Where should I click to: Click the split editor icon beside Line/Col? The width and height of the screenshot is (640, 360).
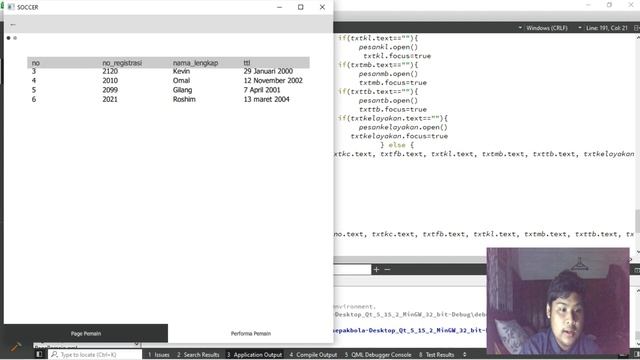(636, 28)
